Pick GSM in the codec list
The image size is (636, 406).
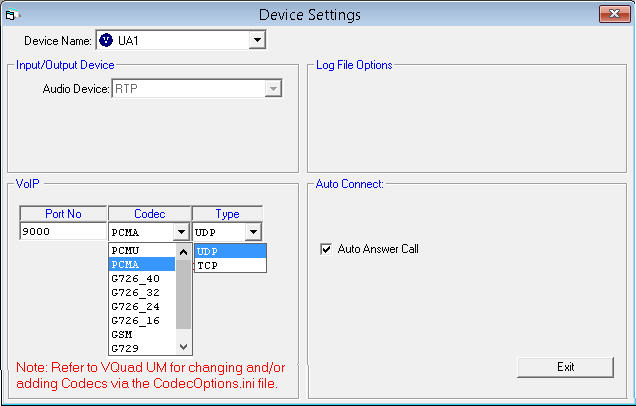point(142,335)
